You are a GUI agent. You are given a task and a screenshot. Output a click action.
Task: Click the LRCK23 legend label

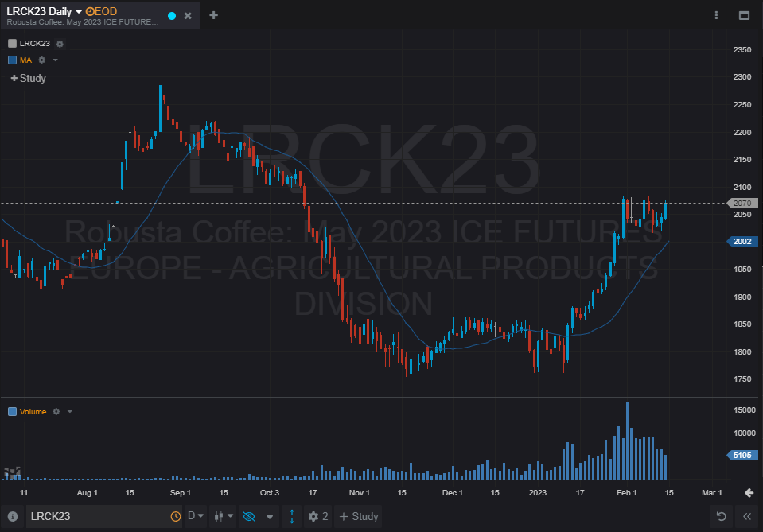34,43
